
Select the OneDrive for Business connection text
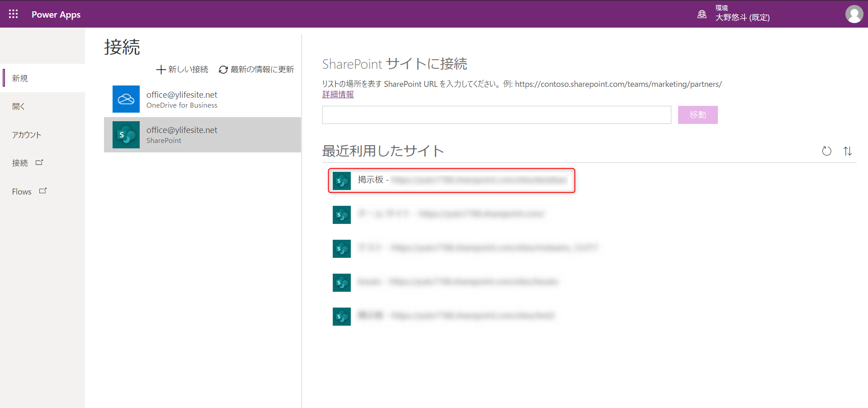coord(182,100)
